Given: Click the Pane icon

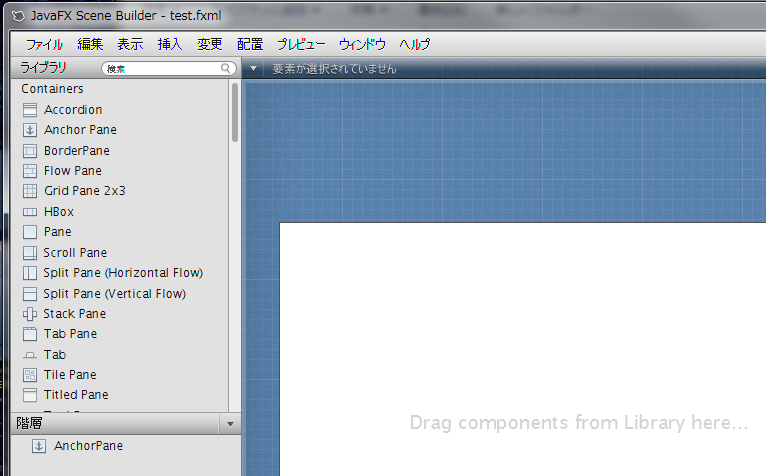Looking at the screenshot, I should [30, 232].
